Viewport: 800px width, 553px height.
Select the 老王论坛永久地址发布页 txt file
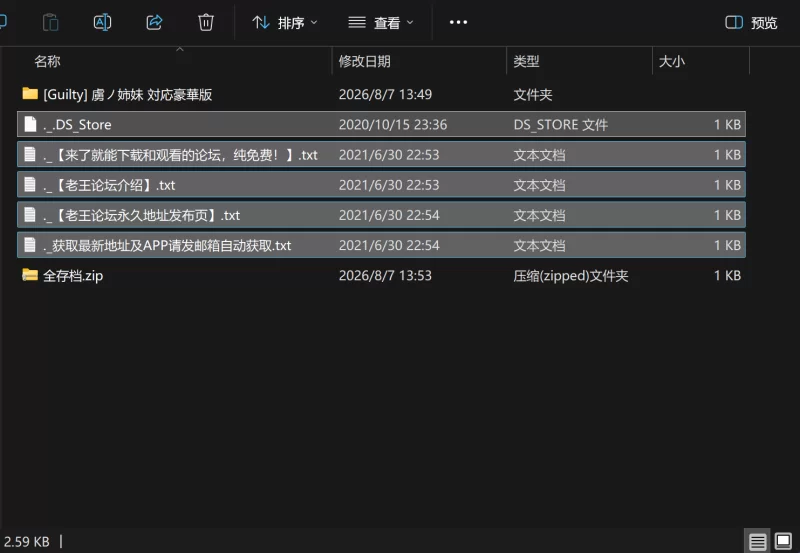pyautogui.click(x=381, y=215)
